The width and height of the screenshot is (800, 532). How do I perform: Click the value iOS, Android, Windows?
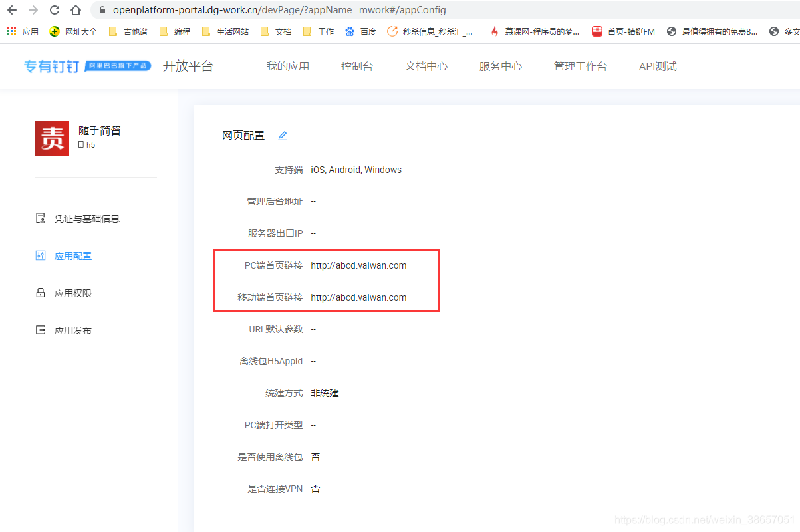click(356, 170)
